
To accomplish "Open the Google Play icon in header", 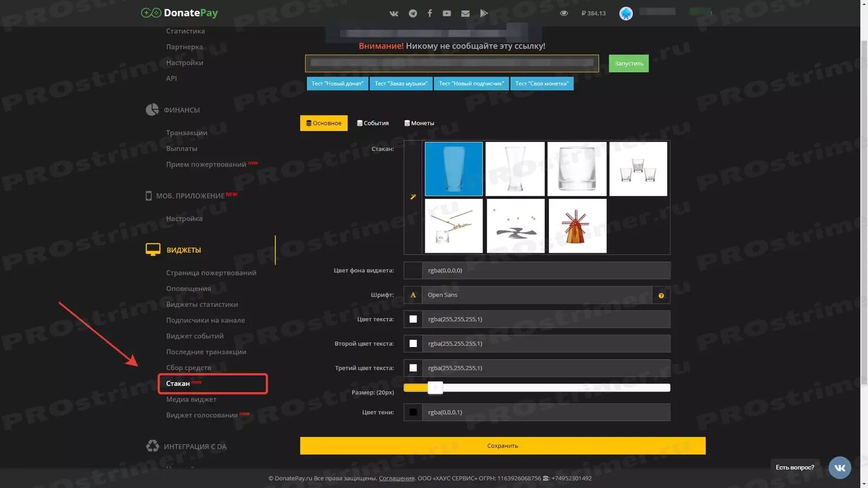I will pyautogui.click(x=484, y=13).
